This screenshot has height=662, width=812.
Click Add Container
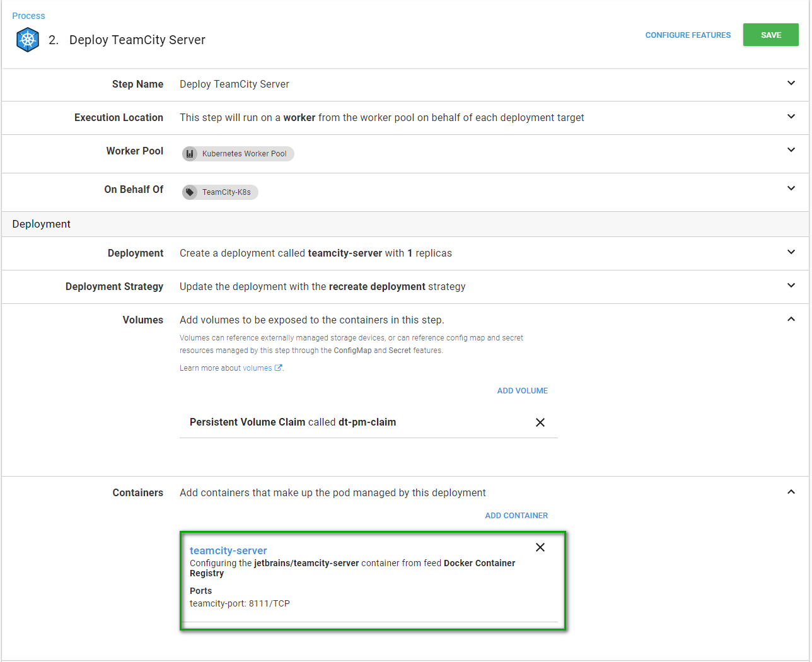coord(516,516)
